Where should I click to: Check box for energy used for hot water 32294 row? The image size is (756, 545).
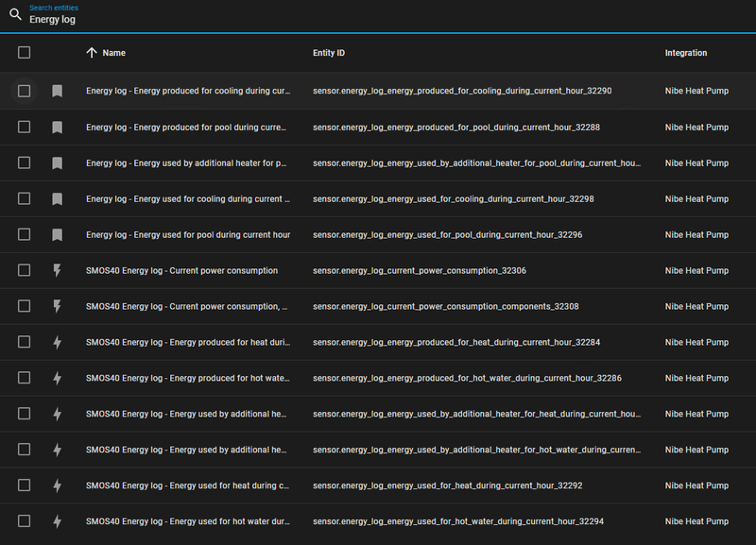click(x=25, y=520)
